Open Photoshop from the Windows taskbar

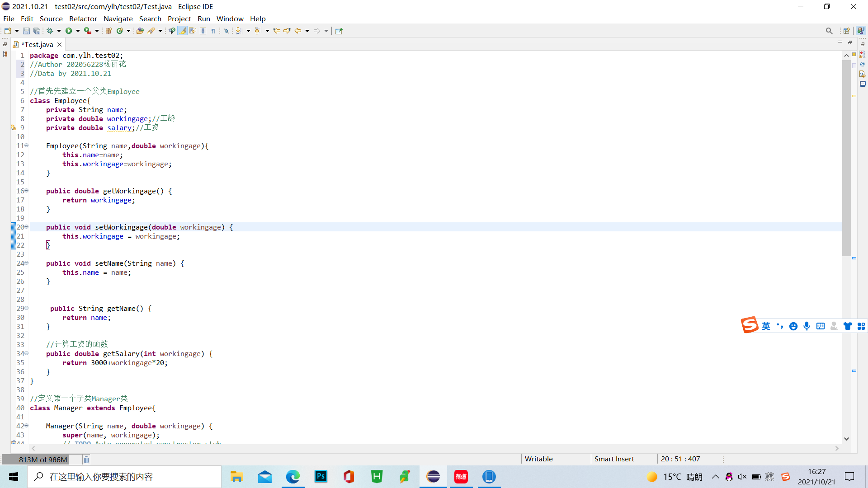(x=321, y=477)
